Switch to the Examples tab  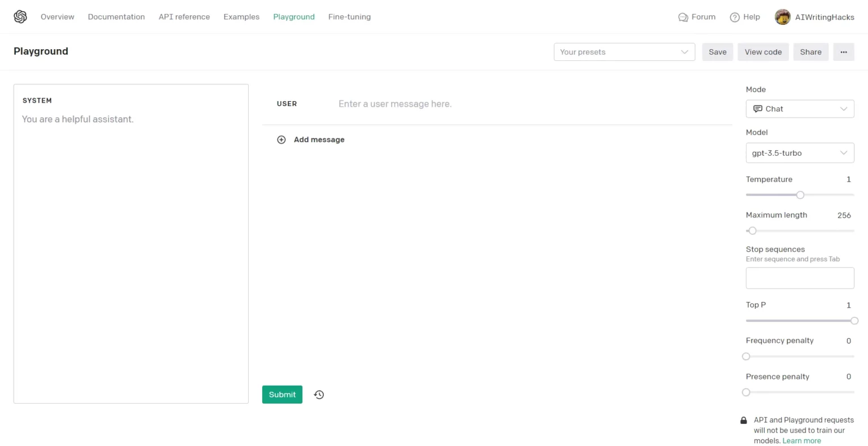[241, 17]
